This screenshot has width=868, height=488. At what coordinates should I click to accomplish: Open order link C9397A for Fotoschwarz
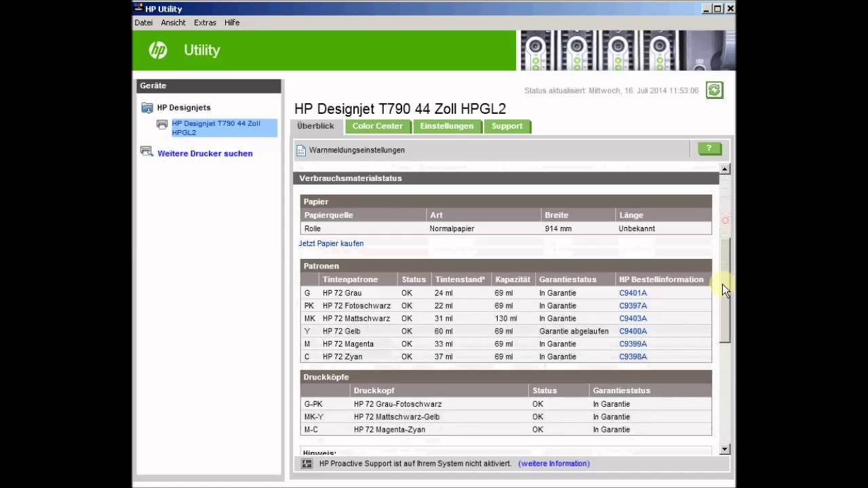[633, 306]
